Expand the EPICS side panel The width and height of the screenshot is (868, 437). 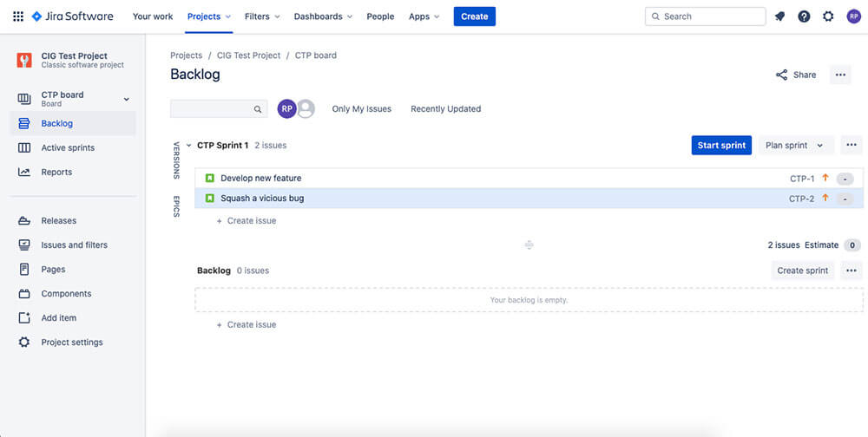click(176, 206)
